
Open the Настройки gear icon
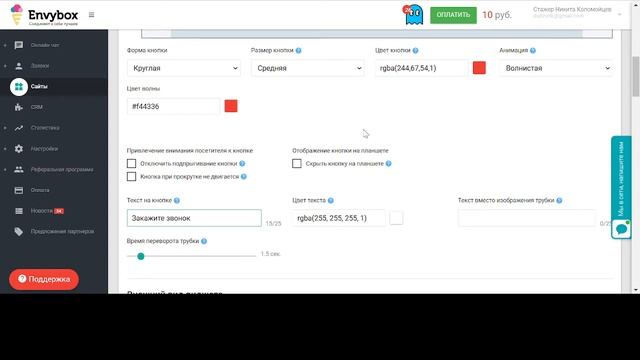point(19,149)
